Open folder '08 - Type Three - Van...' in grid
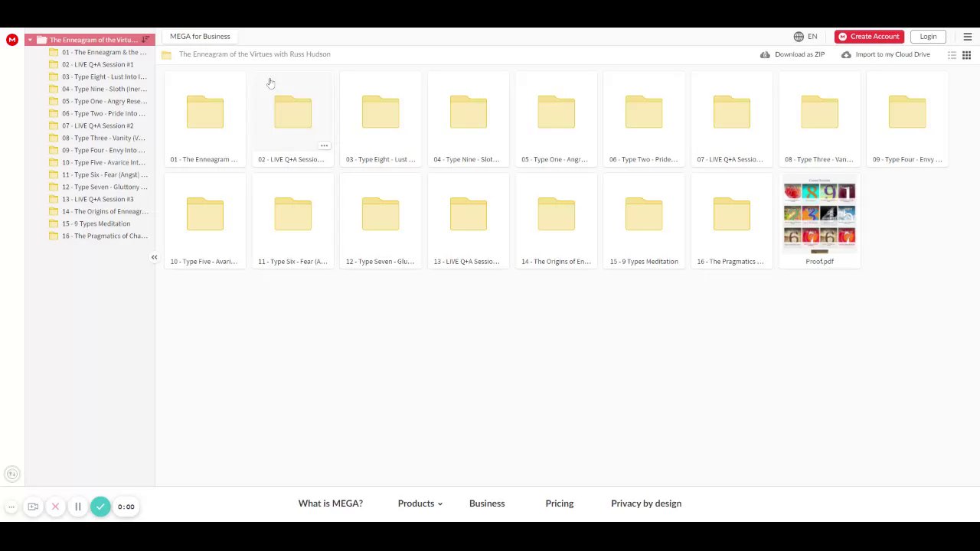 click(819, 119)
